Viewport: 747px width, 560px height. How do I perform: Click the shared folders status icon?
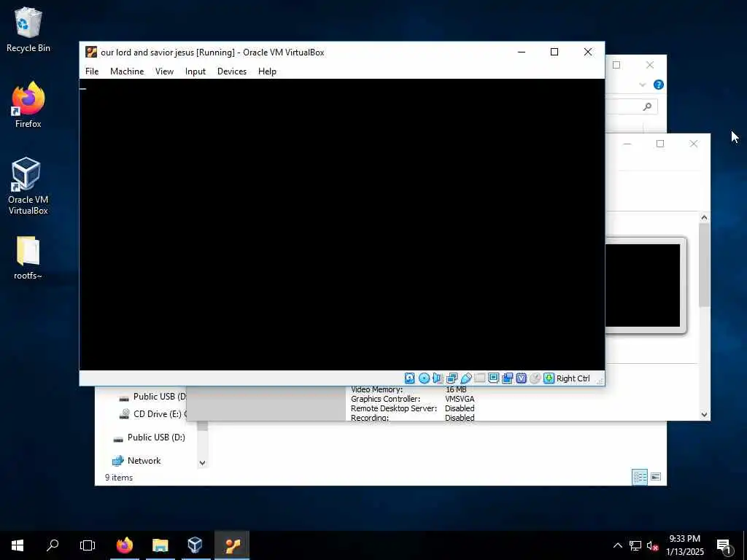[480, 378]
